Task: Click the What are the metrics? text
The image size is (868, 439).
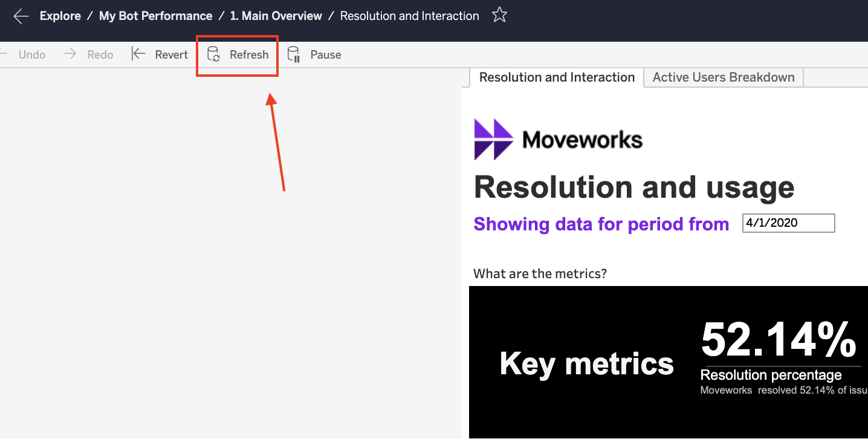Action: (540, 273)
